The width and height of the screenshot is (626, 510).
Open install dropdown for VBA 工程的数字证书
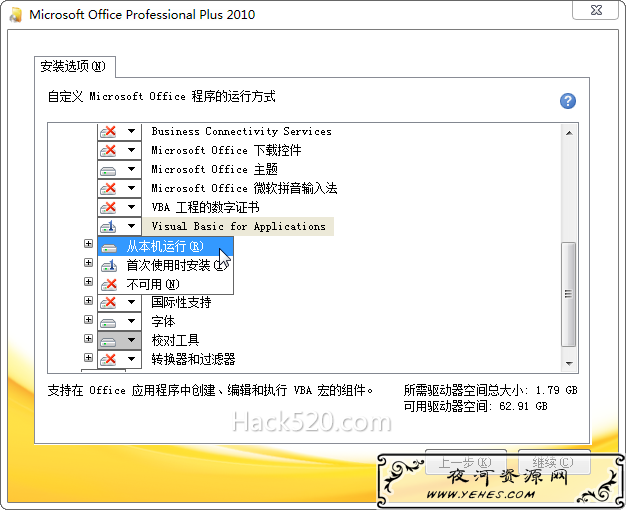coord(131,207)
